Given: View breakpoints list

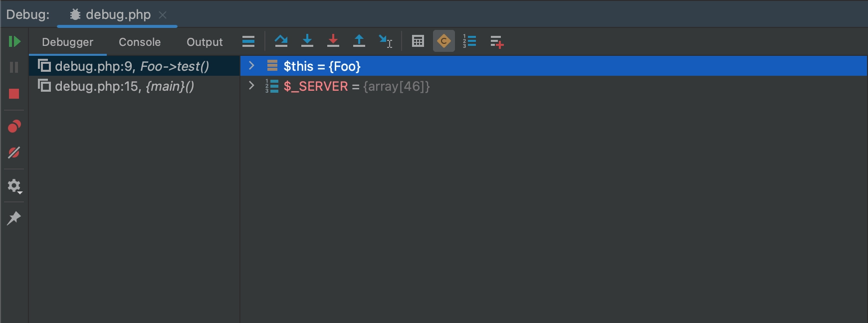Looking at the screenshot, I should (x=14, y=127).
